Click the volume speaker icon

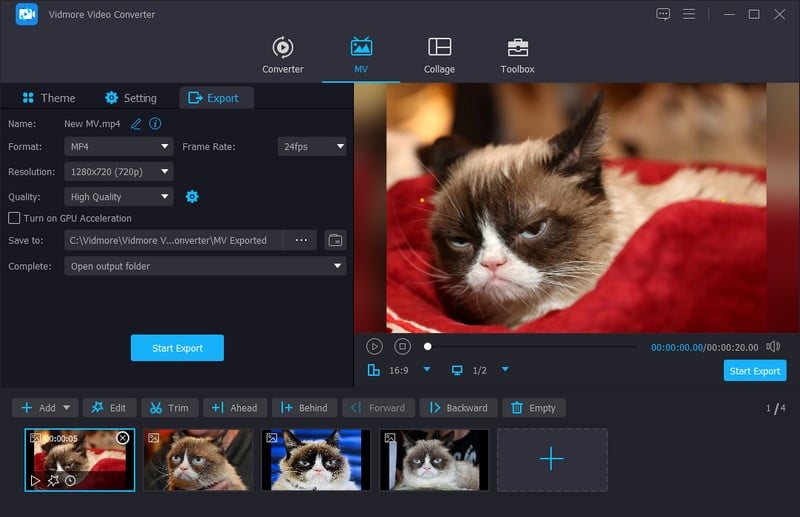click(x=773, y=346)
